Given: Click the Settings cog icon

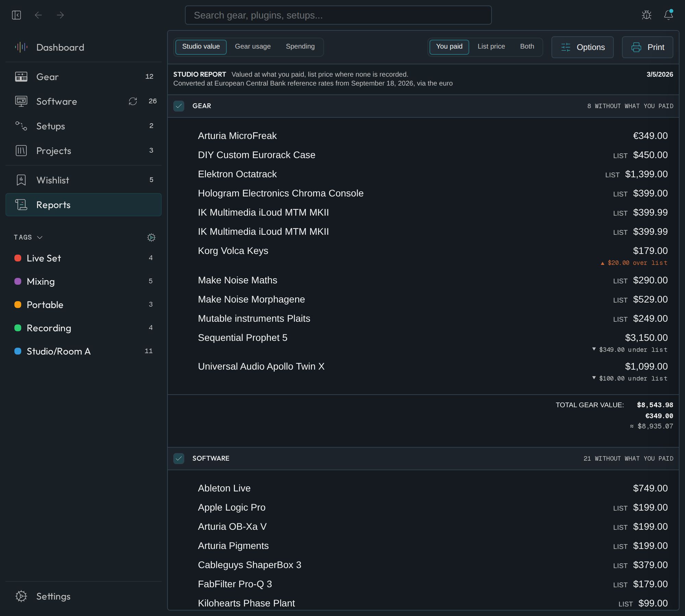Looking at the screenshot, I should click(21, 596).
